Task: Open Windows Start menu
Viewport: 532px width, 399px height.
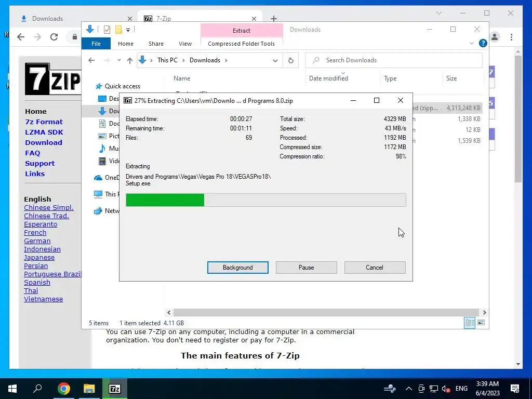Action: pos(12,389)
